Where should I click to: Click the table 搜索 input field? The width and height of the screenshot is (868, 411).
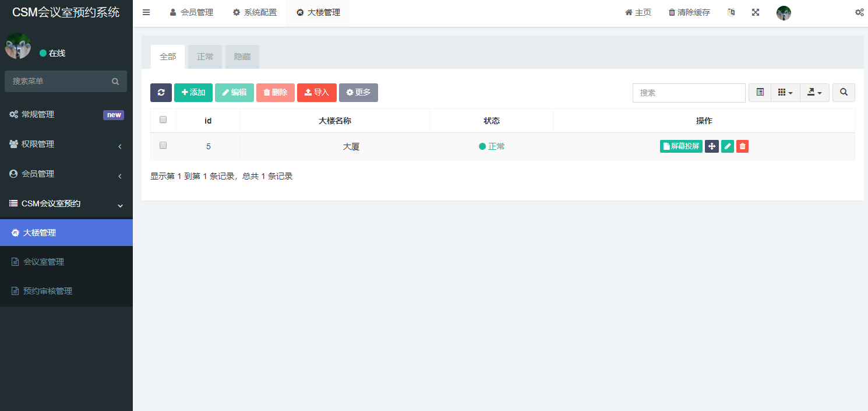coord(689,93)
